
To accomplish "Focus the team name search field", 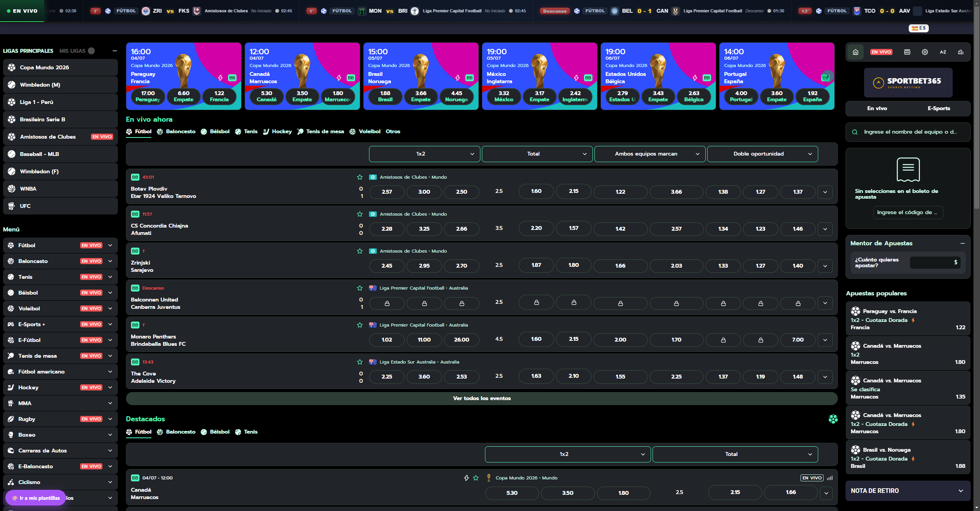I will pos(908,132).
